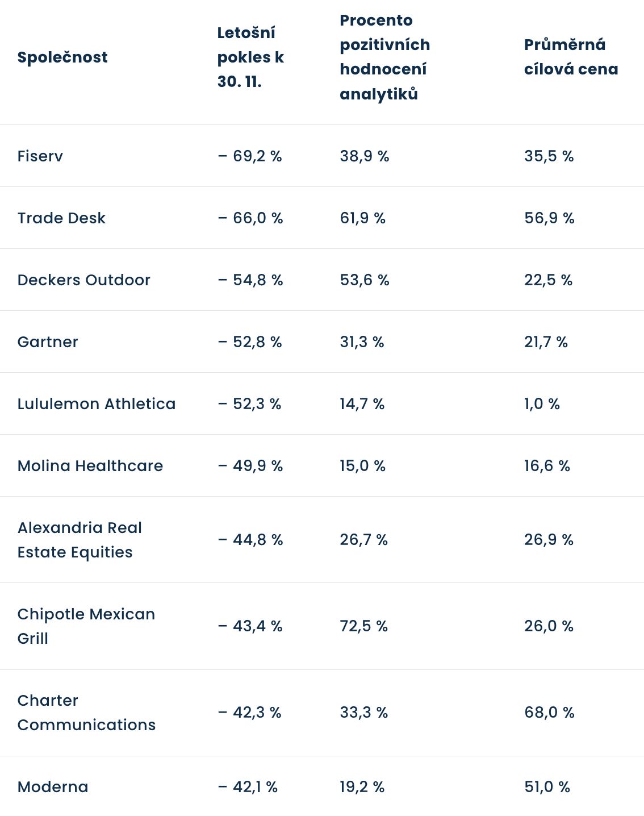Click Chipotle's positive rating value 72,5 %
The image size is (644, 816).
click(364, 626)
